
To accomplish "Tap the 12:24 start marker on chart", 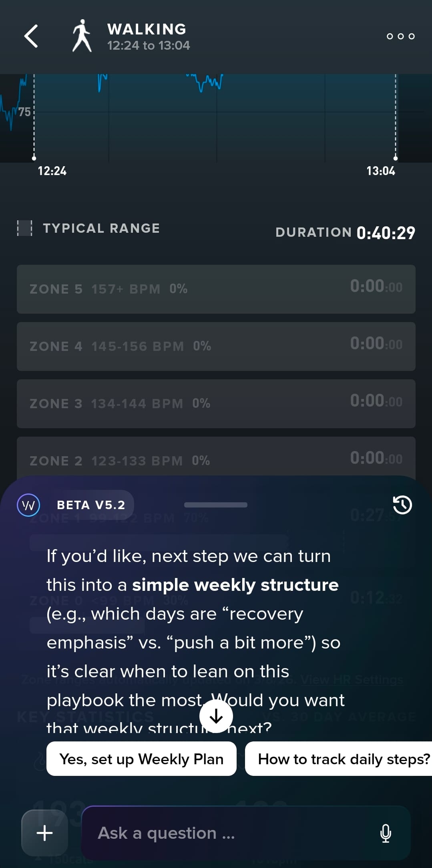I will pyautogui.click(x=34, y=159).
